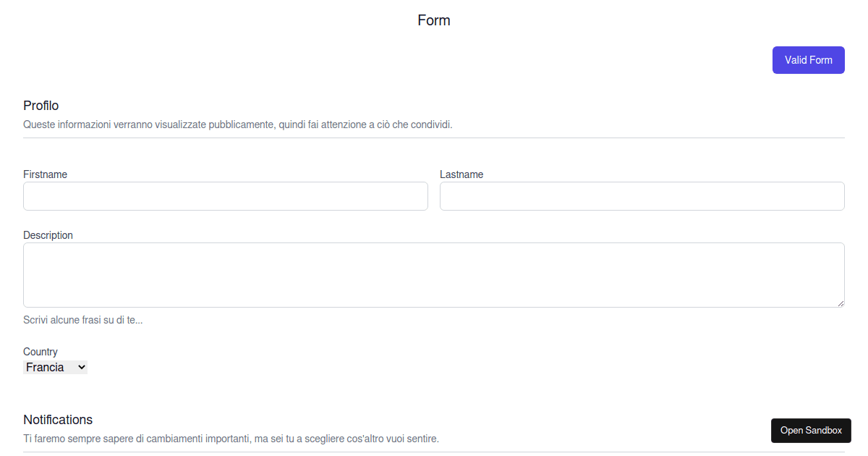This screenshot has width=868, height=456.
Task: Click the Form page title
Action: 433,20
